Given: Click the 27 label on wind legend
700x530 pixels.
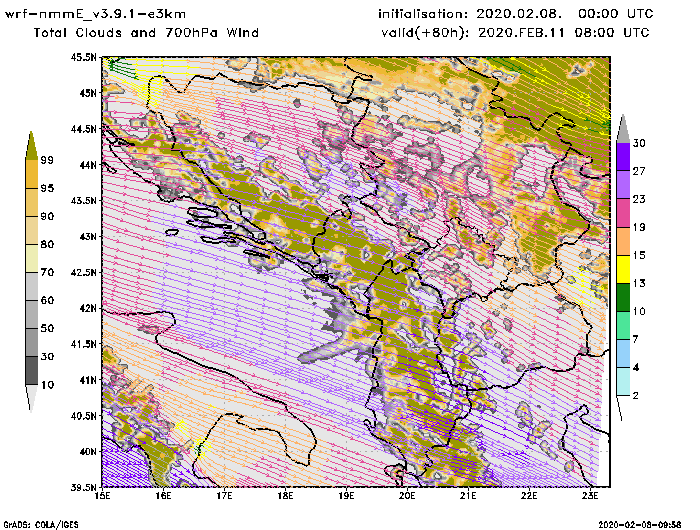Looking at the screenshot, I should point(639,171).
